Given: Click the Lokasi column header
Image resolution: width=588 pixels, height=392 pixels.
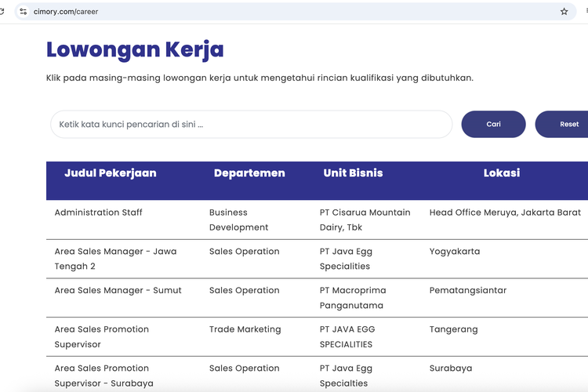Looking at the screenshot, I should [502, 173].
